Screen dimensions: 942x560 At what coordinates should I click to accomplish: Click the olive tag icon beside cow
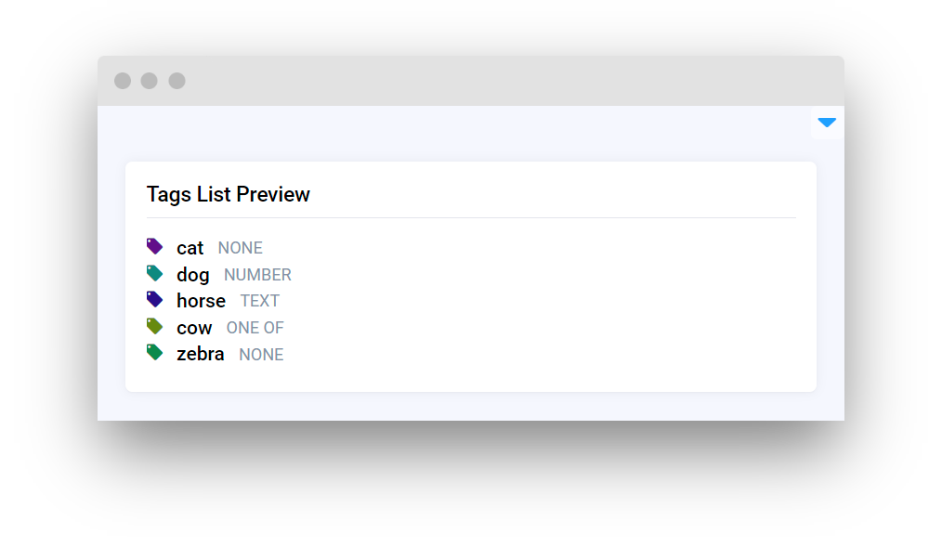(x=154, y=327)
